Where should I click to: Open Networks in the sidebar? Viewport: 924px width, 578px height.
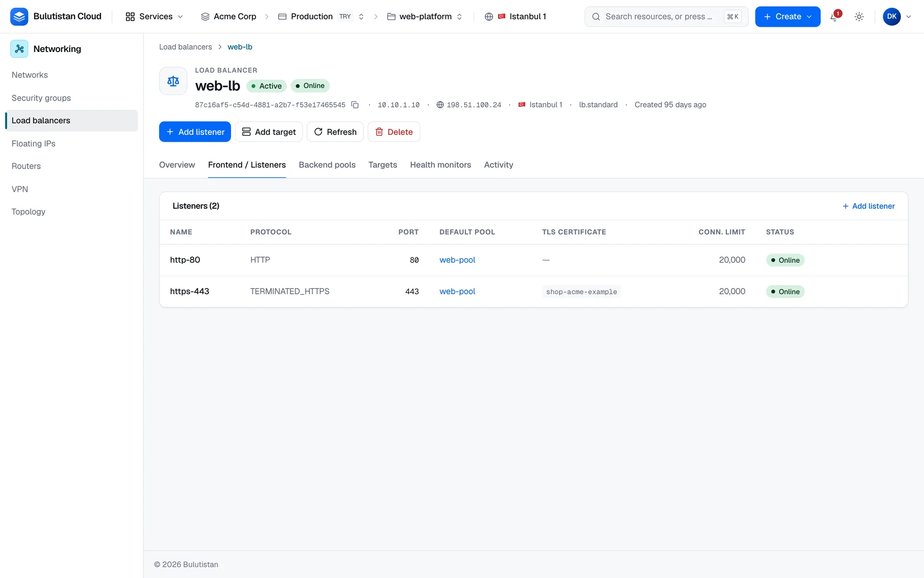tap(71, 75)
